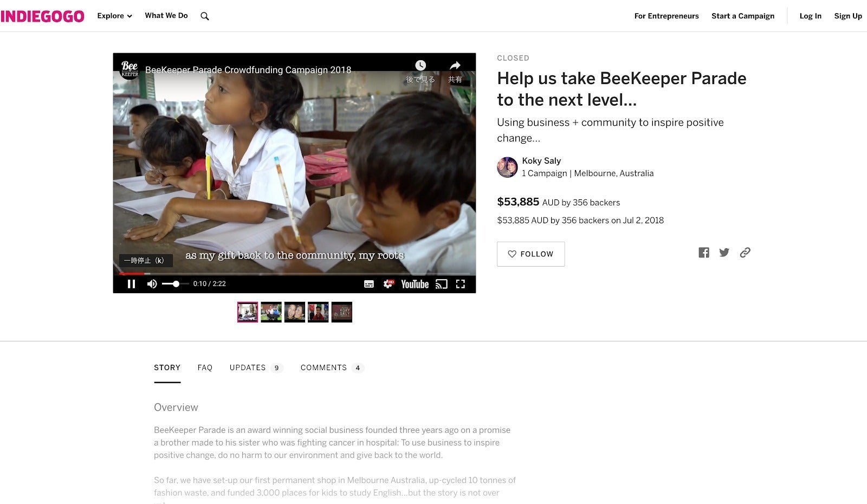Cast video to another device

point(442,284)
